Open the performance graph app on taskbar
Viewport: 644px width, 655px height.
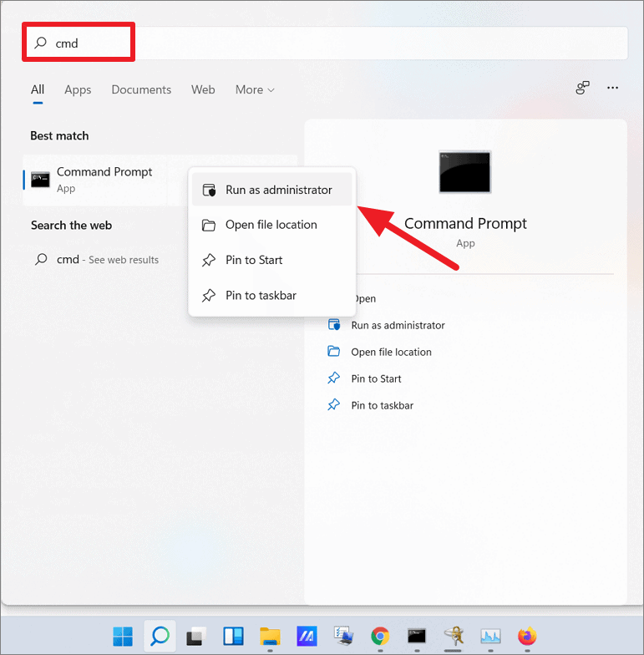(x=490, y=637)
